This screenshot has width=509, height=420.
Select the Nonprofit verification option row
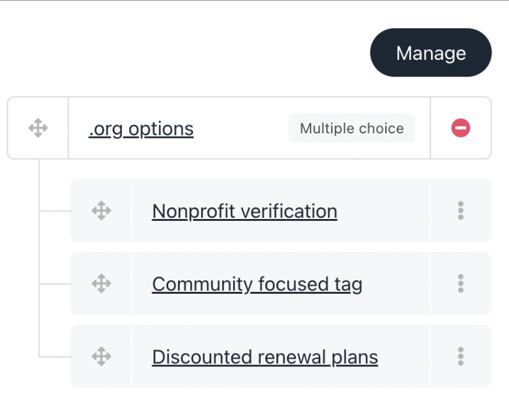click(393, 211)
